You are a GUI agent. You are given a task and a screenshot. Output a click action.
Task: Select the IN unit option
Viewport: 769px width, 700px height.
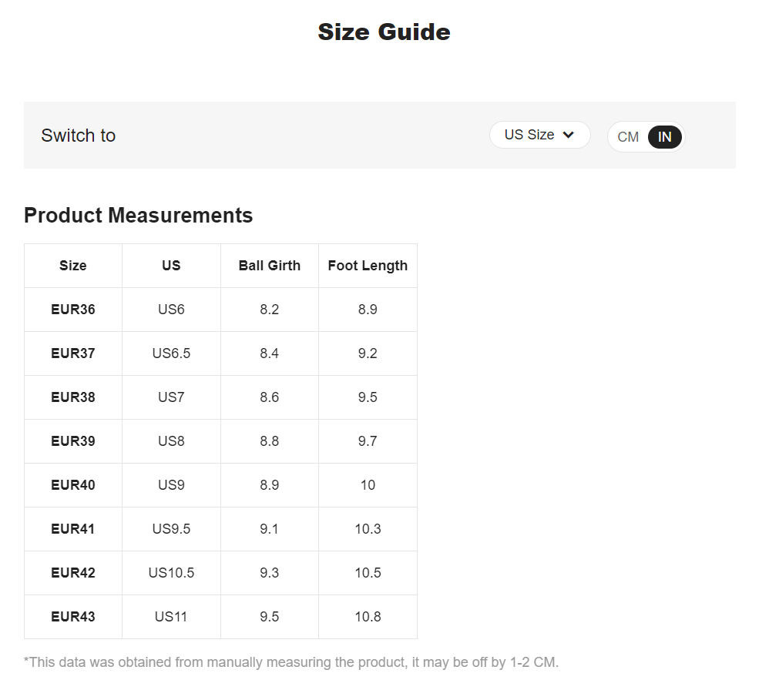point(664,137)
